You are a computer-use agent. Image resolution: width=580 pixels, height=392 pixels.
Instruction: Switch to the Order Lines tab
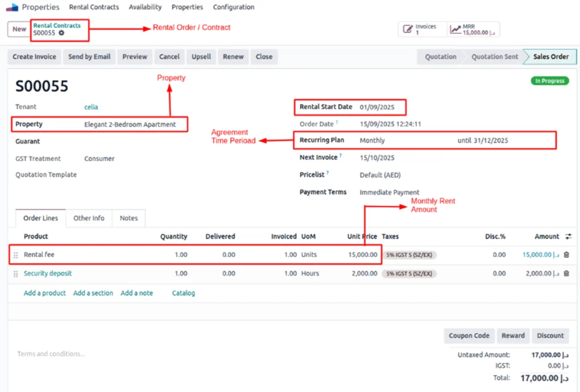coord(41,218)
